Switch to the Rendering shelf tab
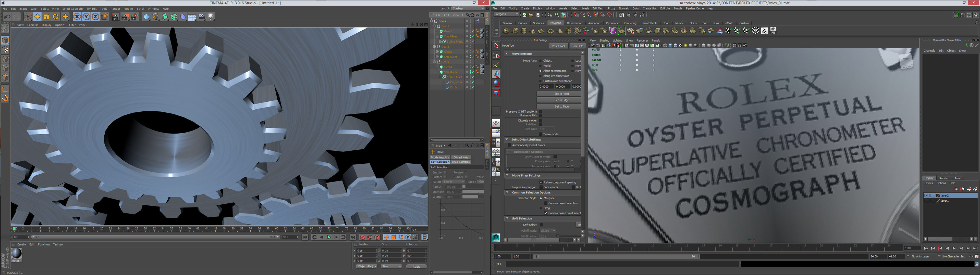This screenshot has height=275, width=980. click(x=630, y=23)
